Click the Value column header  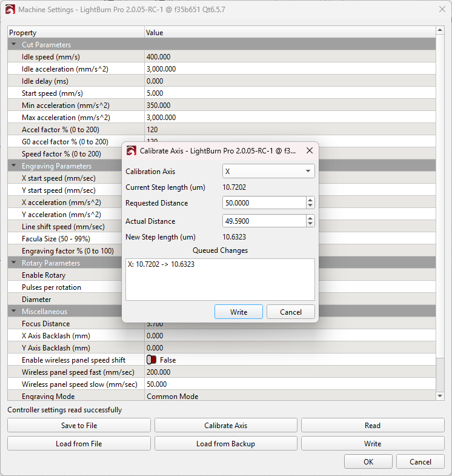[x=290, y=32]
